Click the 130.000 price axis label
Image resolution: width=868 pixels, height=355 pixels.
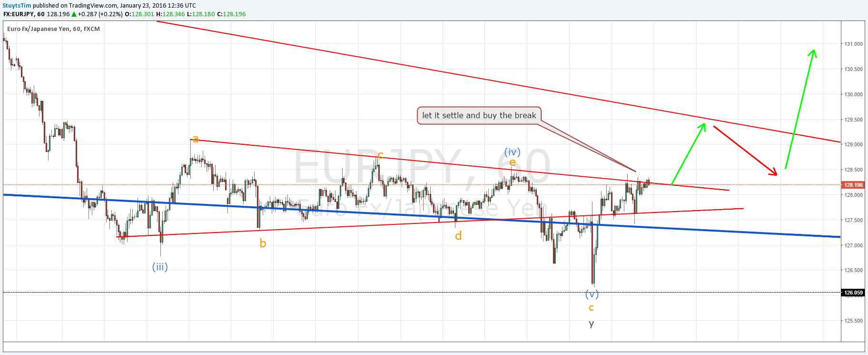pyautogui.click(x=853, y=94)
